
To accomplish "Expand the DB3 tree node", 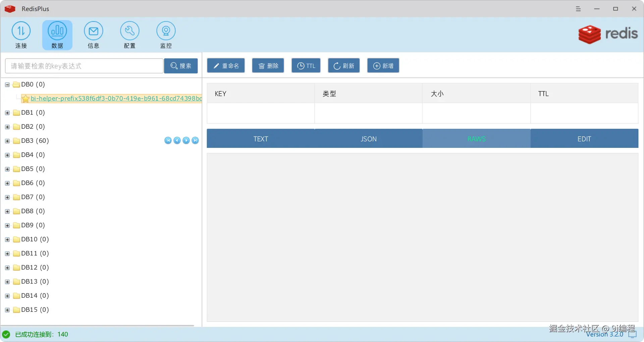I will (7, 141).
